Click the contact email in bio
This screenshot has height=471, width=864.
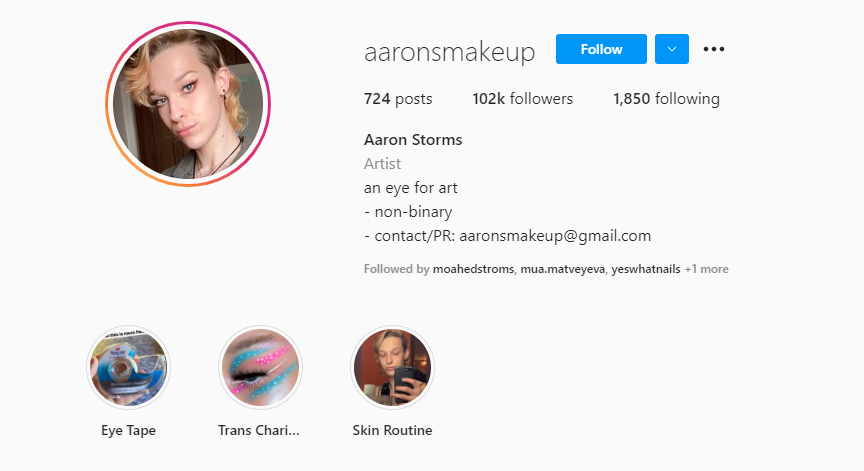[x=555, y=236]
